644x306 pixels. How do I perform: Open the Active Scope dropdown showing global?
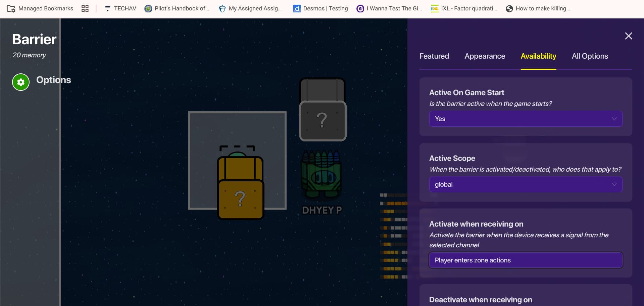pos(526,184)
